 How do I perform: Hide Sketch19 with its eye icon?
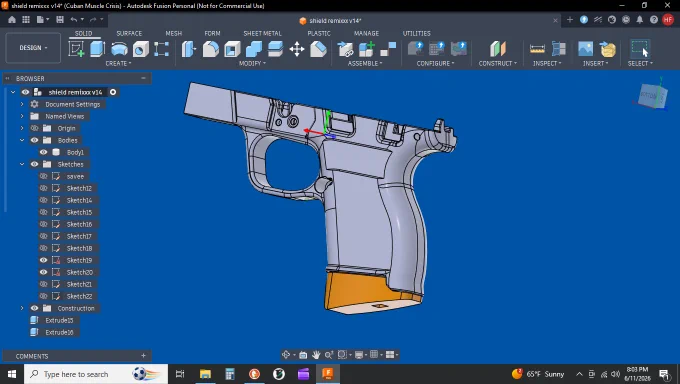tap(43, 260)
